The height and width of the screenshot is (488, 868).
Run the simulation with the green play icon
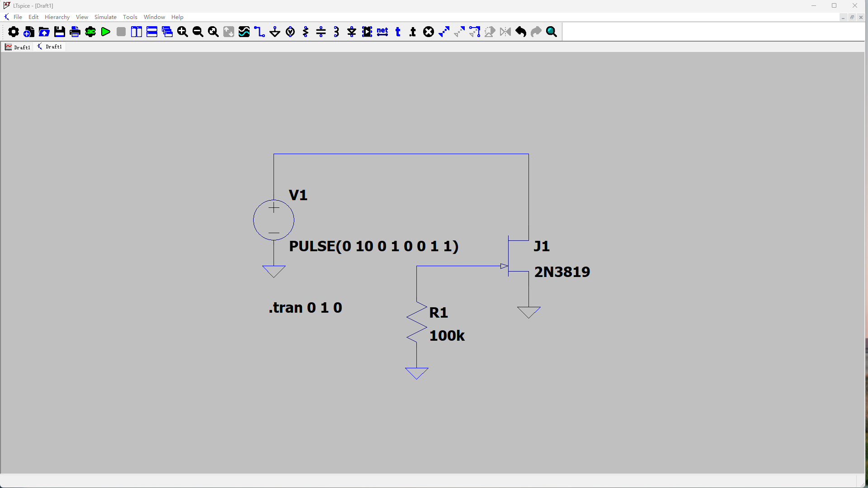[x=106, y=32]
